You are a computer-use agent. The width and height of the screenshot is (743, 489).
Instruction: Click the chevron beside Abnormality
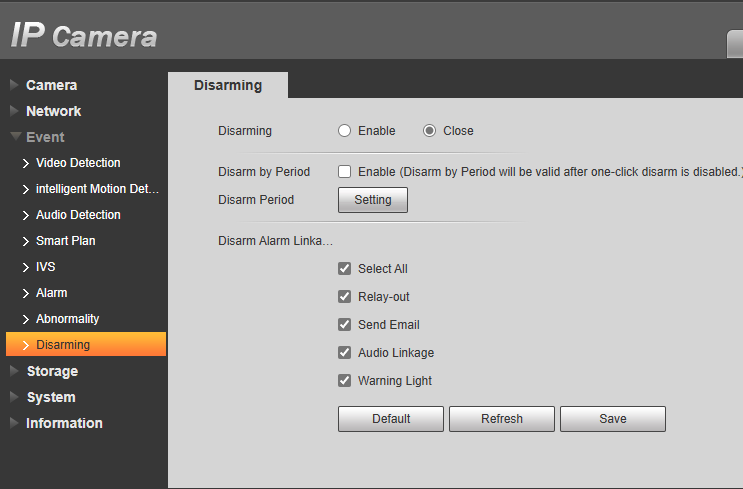point(26,319)
